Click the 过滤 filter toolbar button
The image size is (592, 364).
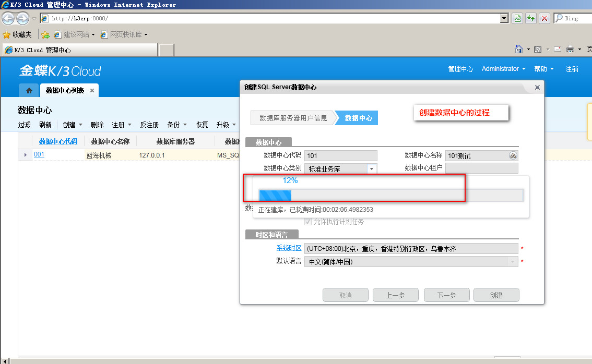[24, 125]
